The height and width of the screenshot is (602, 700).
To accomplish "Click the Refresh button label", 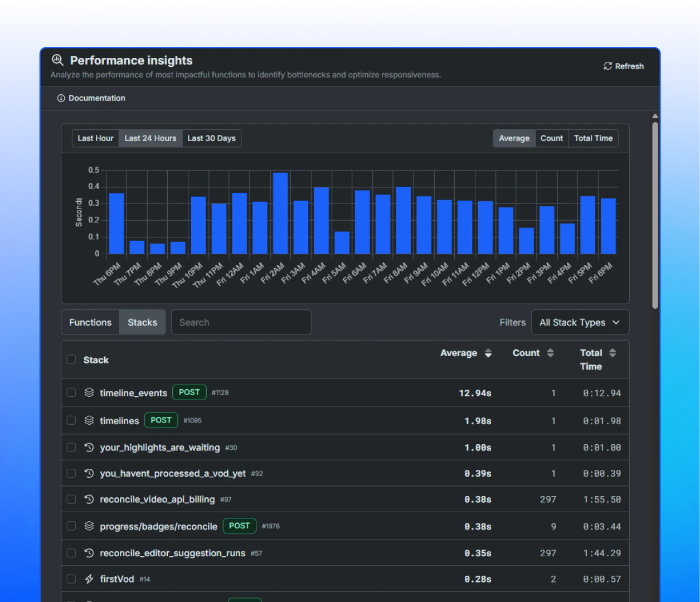I will 629,66.
